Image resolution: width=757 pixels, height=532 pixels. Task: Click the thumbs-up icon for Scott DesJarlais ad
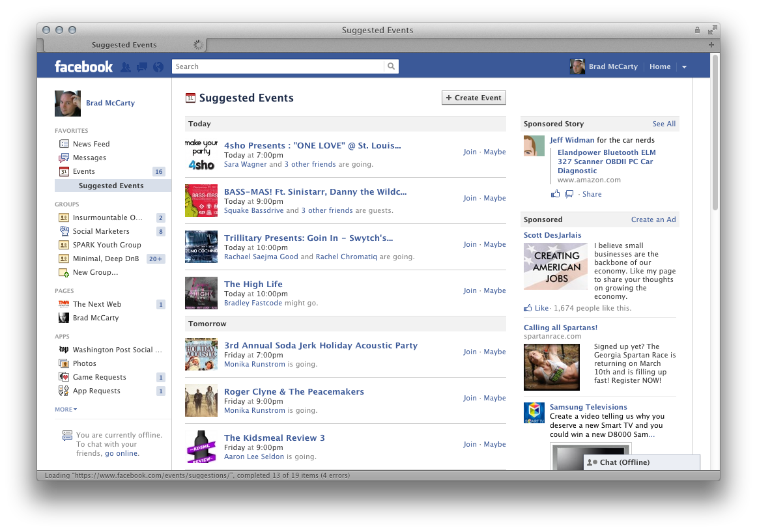pos(528,308)
